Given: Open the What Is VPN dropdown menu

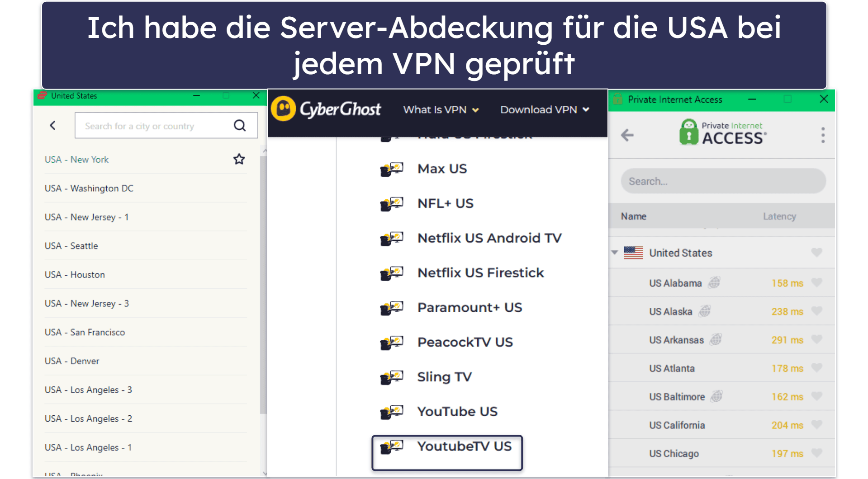Looking at the screenshot, I should click(441, 110).
